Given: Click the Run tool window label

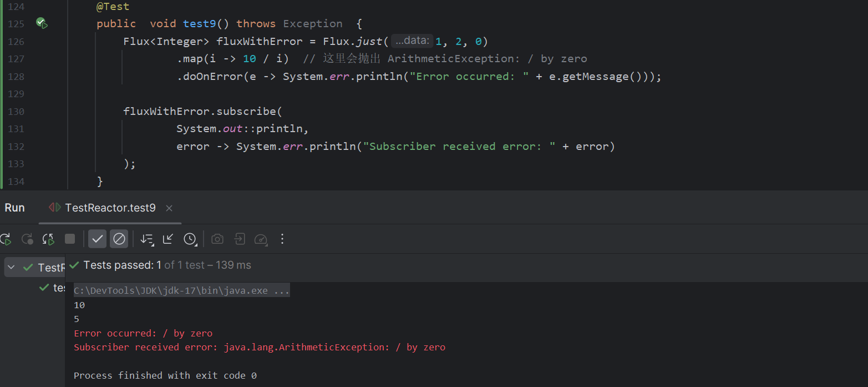Looking at the screenshot, I should 15,208.
